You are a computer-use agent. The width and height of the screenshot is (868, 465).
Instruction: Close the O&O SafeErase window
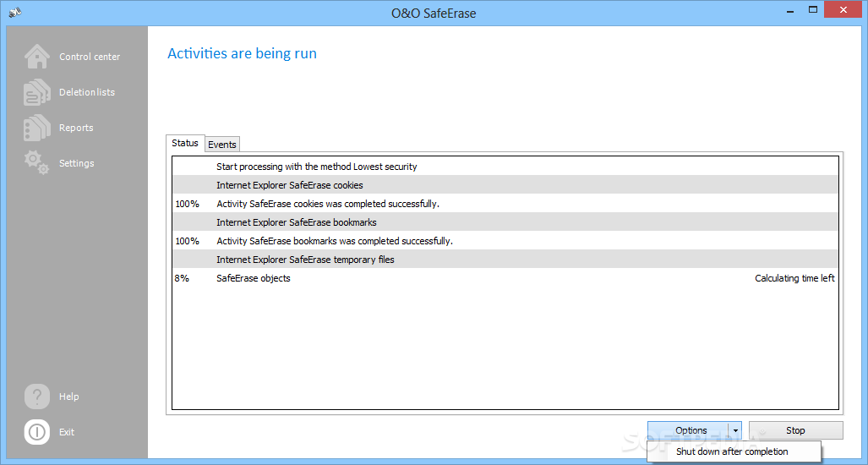tap(843, 10)
